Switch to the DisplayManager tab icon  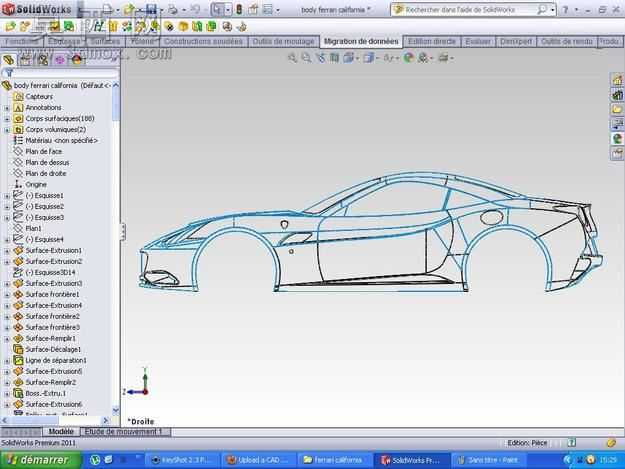[77, 60]
